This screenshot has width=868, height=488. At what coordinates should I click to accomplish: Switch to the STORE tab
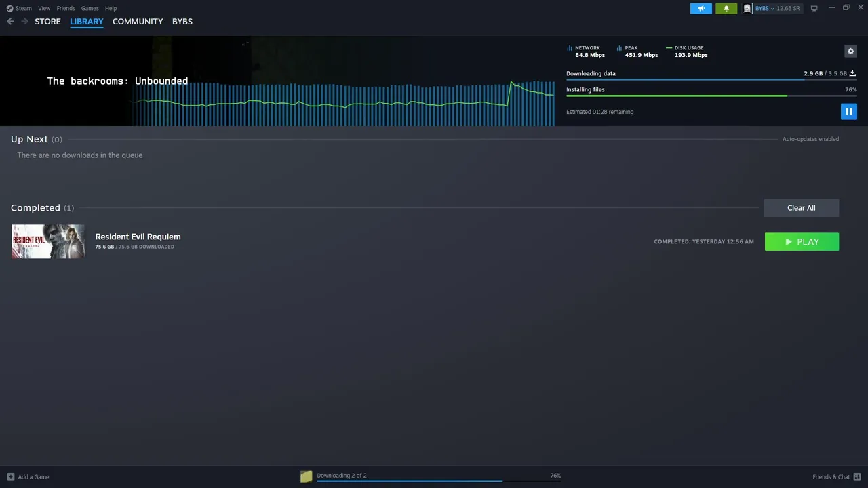click(x=47, y=22)
